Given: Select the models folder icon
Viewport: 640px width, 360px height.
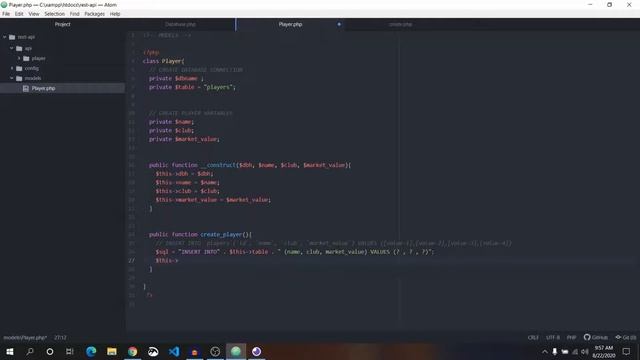Looking at the screenshot, I should (x=19, y=78).
